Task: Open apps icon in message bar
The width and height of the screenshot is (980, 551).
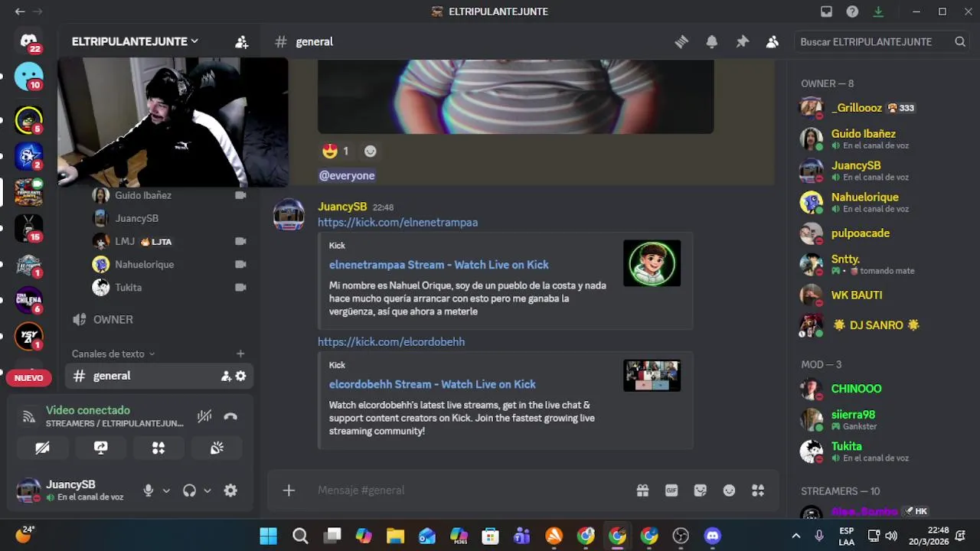Action: click(758, 491)
